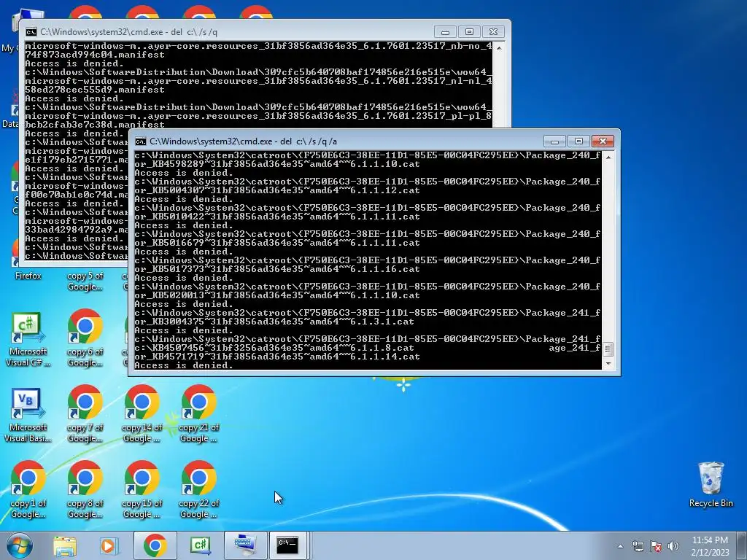747x560 pixels.
Task: Select the 'copy 21 of Google' shortcut
Action: point(199,414)
